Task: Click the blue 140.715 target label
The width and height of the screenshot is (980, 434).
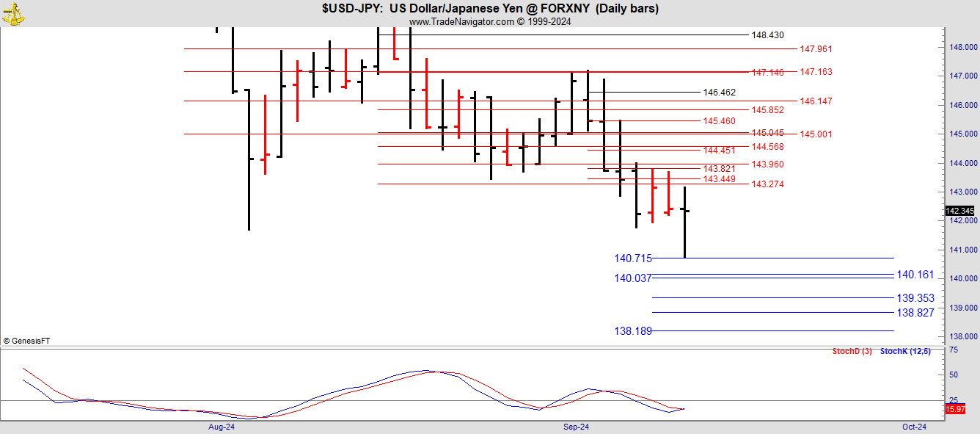Action: [x=633, y=258]
